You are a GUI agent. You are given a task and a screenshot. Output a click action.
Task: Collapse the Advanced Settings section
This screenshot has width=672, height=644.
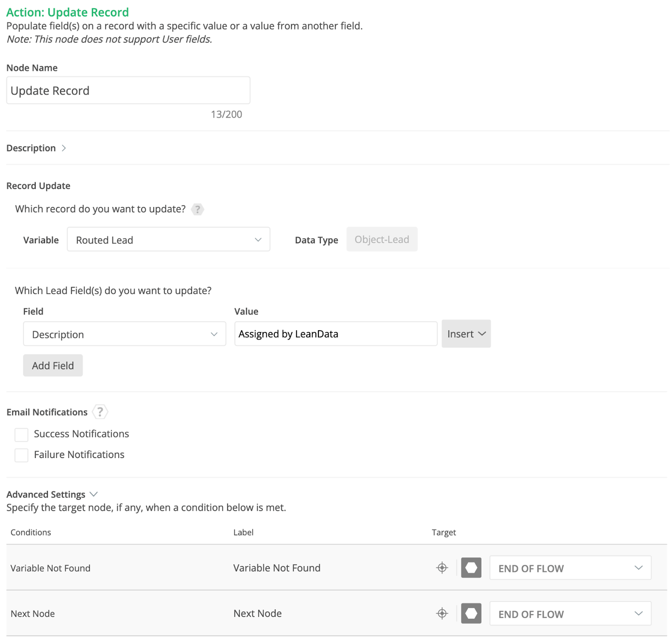coord(52,494)
